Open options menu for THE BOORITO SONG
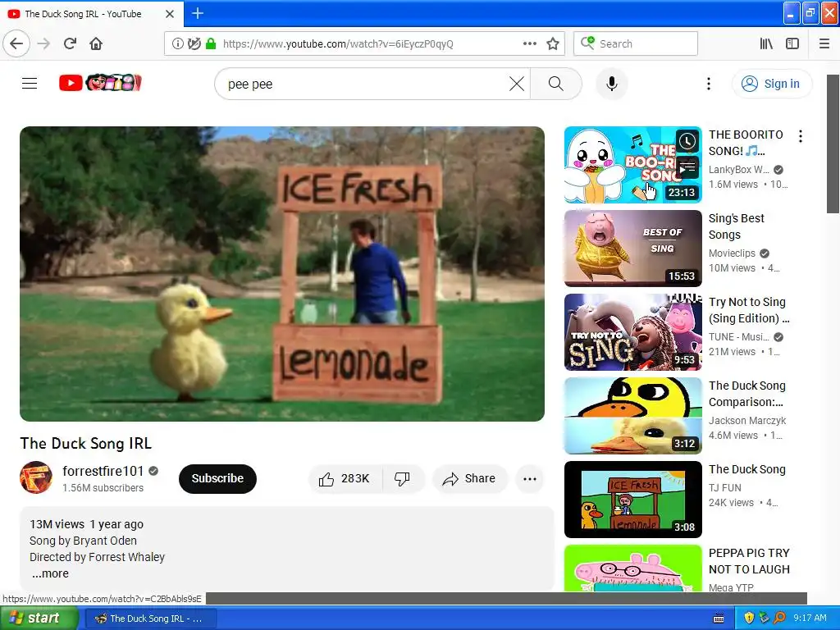This screenshot has height=630, width=840. click(801, 136)
